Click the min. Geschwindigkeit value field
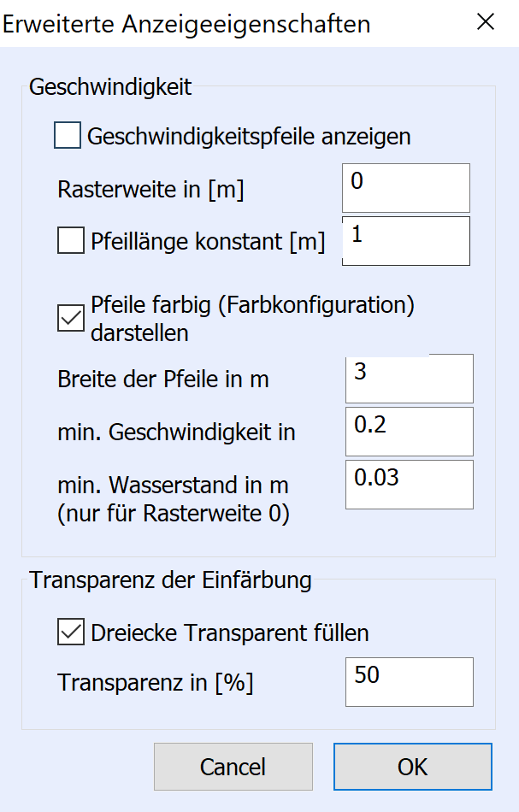519x812 pixels. (x=409, y=432)
